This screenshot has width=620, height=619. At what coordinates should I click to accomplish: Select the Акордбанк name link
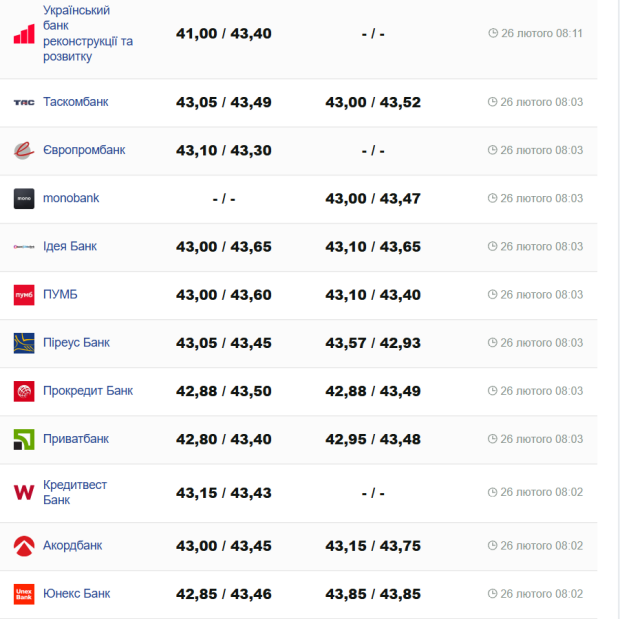tap(72, 546)
